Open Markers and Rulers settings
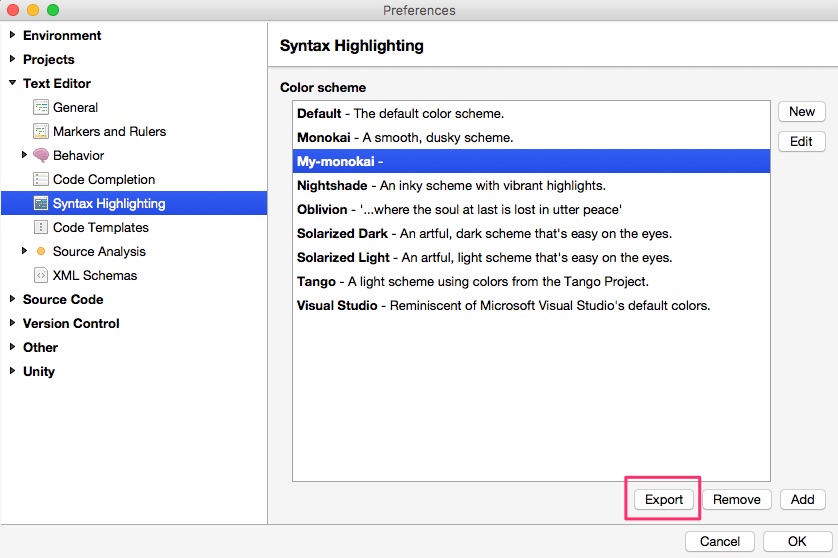This screenshot has height=558, width=838. tap(110, 131)
